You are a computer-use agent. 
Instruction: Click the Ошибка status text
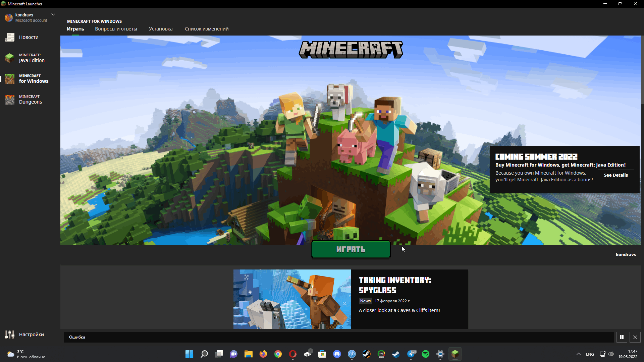click(x=77, y=337)
